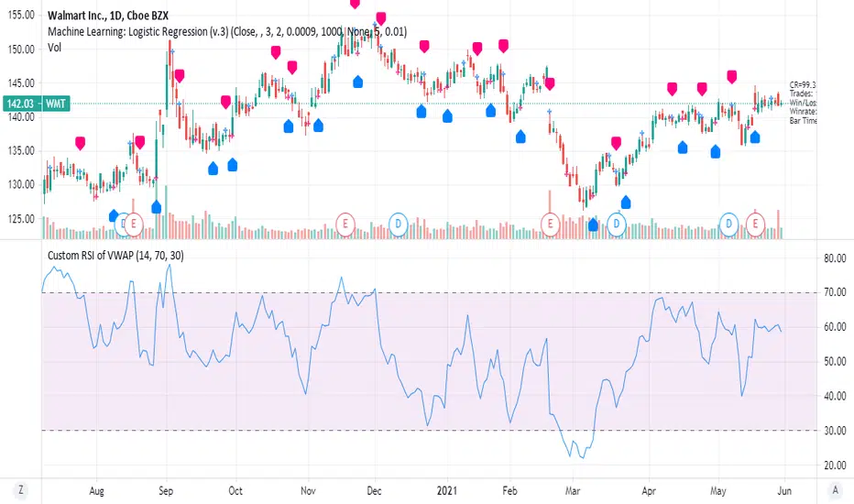The width and height of the screenshot is (854, 504).
Task: Click the 150.00 price scale value
Action: coord(21,49)
